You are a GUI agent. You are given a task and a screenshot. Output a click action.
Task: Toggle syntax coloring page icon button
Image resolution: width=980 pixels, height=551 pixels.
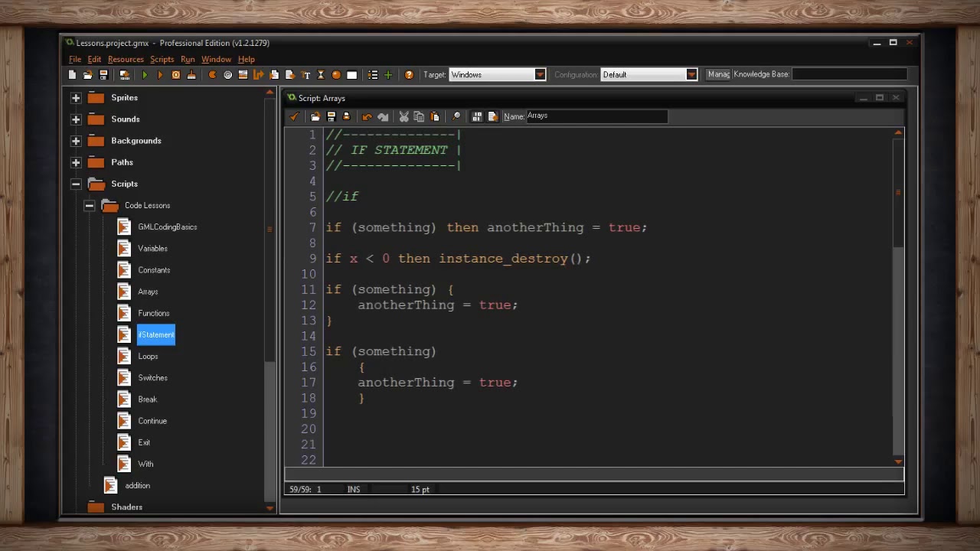click(492, 116)
